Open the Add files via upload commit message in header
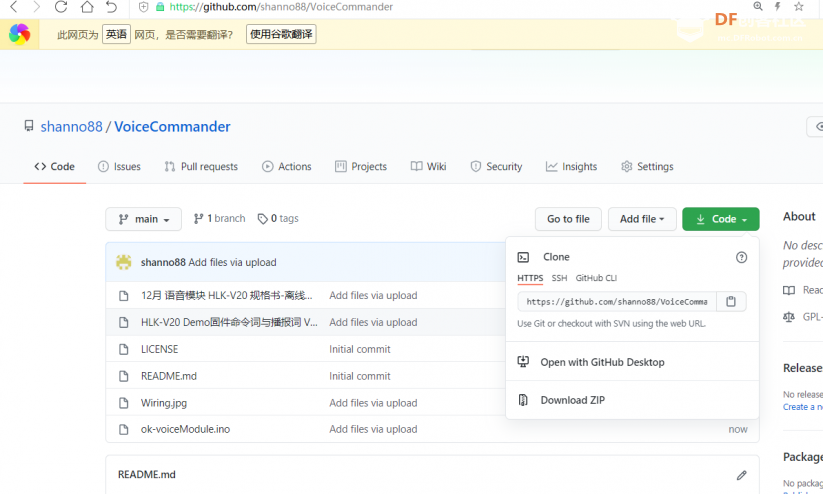The height and width of the screenshot is (494, 823). pos(232,262)
